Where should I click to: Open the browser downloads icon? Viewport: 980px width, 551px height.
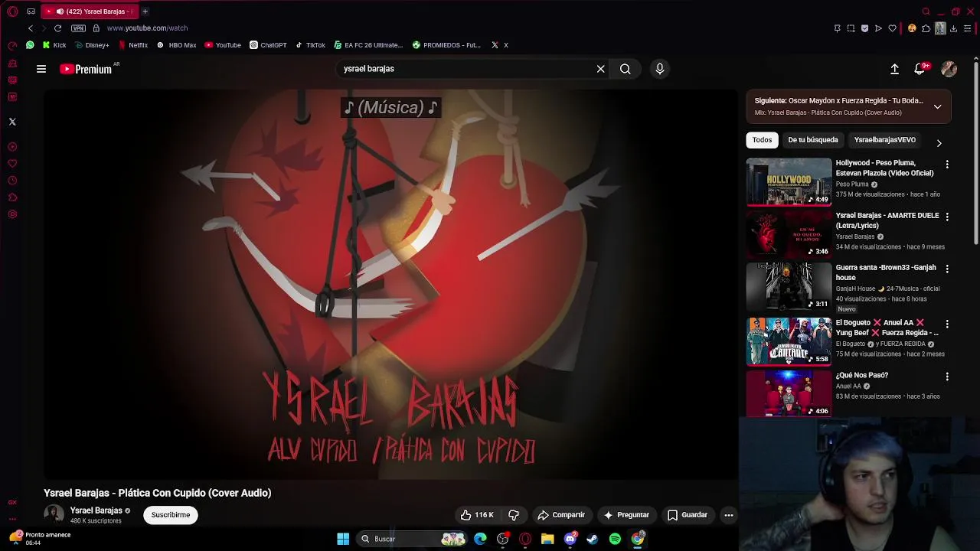[953, 28]
